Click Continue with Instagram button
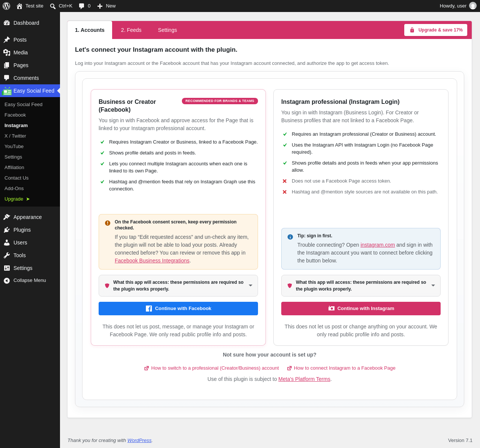 point(361,309)
